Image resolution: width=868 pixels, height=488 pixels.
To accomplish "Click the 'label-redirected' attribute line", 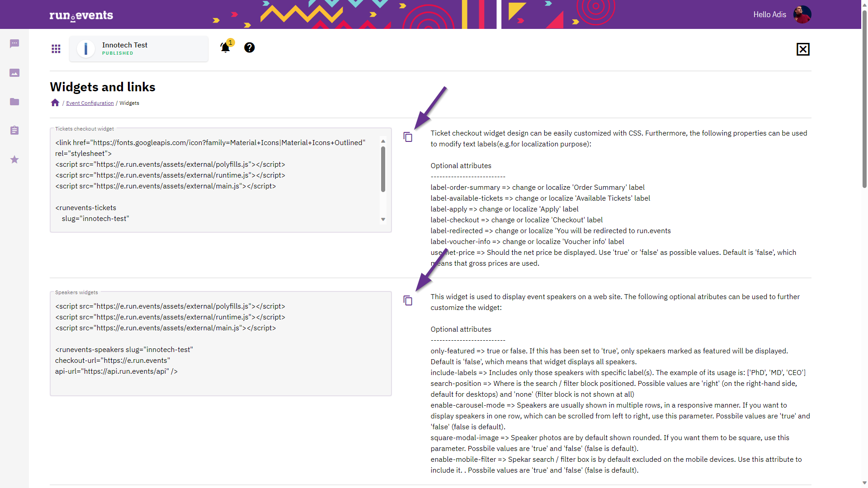I will [x=551, y=231].
